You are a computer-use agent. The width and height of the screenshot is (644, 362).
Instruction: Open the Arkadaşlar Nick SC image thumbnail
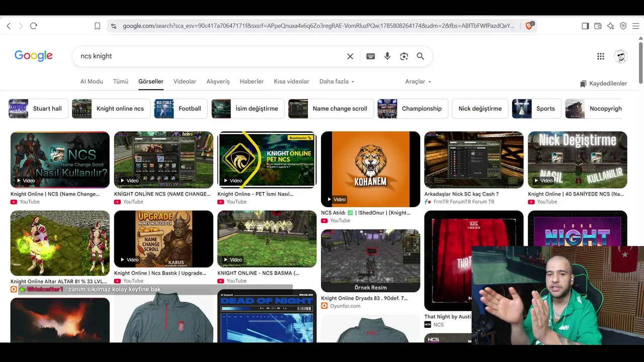click(x=474, y=160)
